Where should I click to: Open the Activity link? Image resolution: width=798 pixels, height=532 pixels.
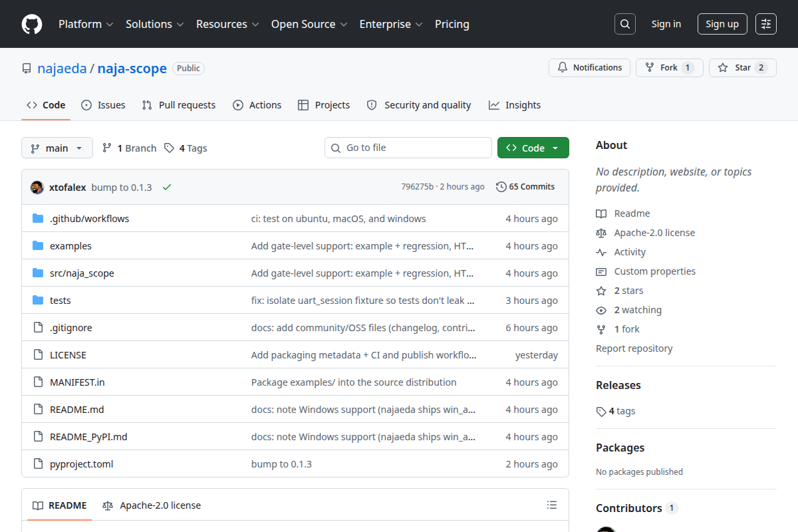click(x=621, y=252)
